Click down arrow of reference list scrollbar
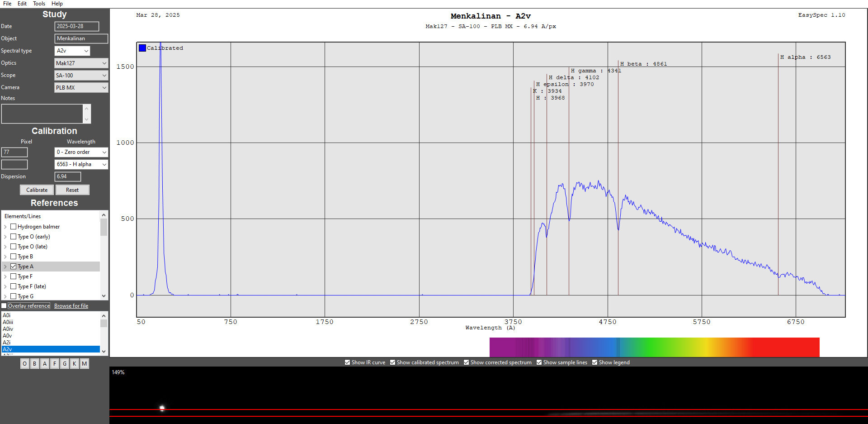This screenshot has height=424, width=868. [x=104, y=351]
